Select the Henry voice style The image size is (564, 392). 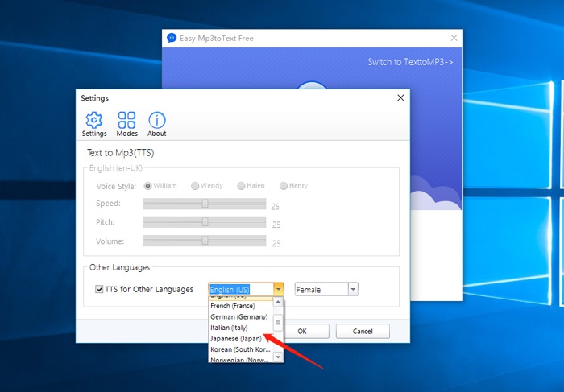[284, 186]
